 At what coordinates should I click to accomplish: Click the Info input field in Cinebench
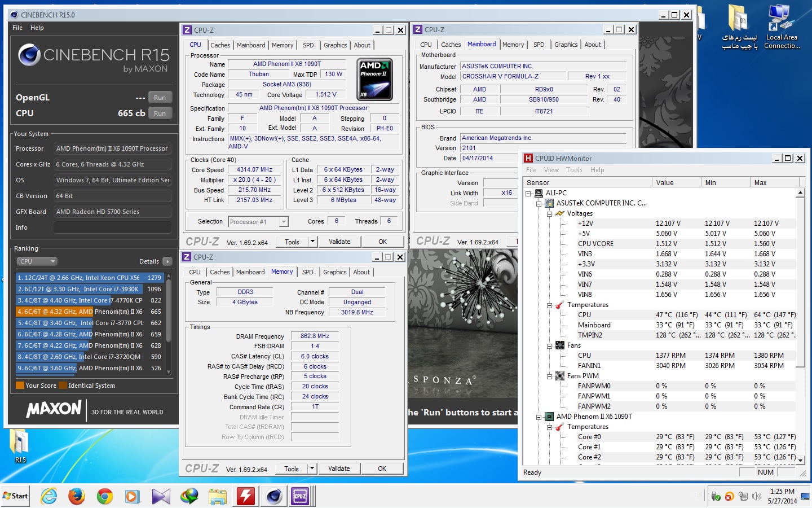[113, 227]
